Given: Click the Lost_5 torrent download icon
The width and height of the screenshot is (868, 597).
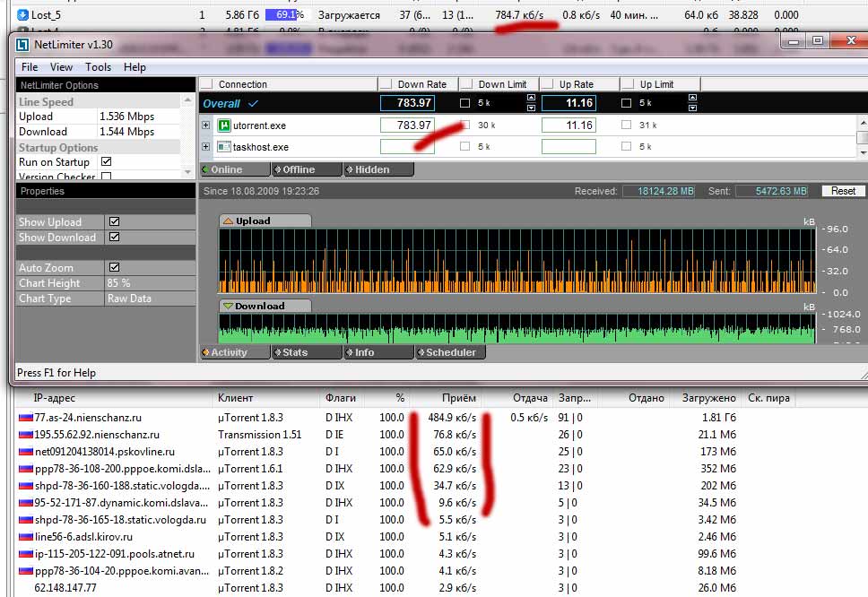Looking at the screenshot, I should 23,15.
